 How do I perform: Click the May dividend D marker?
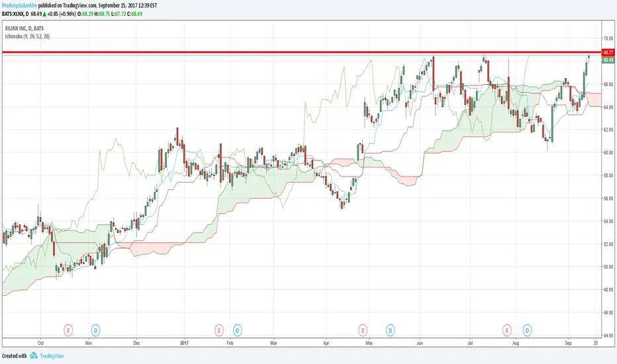coord(390,330)
